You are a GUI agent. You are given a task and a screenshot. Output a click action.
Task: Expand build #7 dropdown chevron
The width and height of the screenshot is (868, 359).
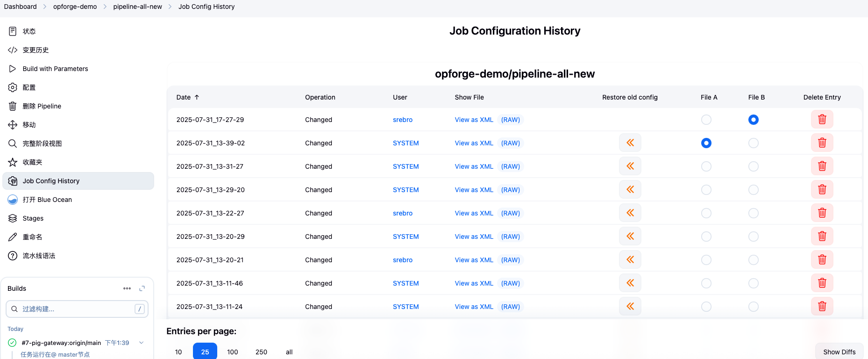pyautogui.click(x=141, y=343)
